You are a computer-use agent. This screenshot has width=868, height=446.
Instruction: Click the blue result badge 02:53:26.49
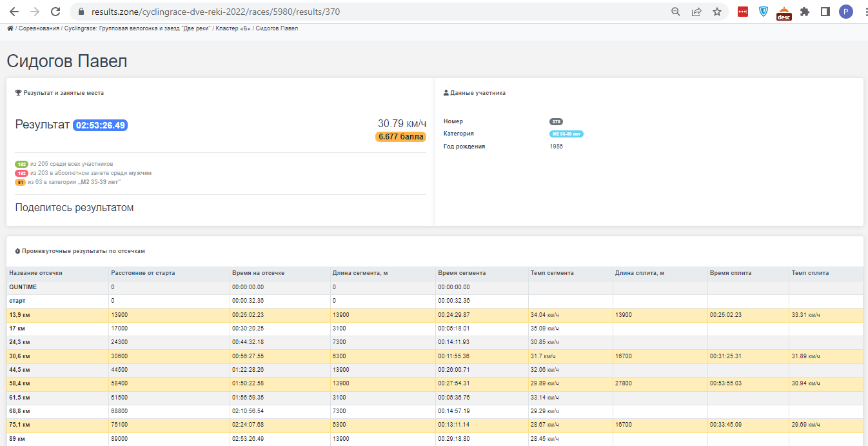pos(100,125)
